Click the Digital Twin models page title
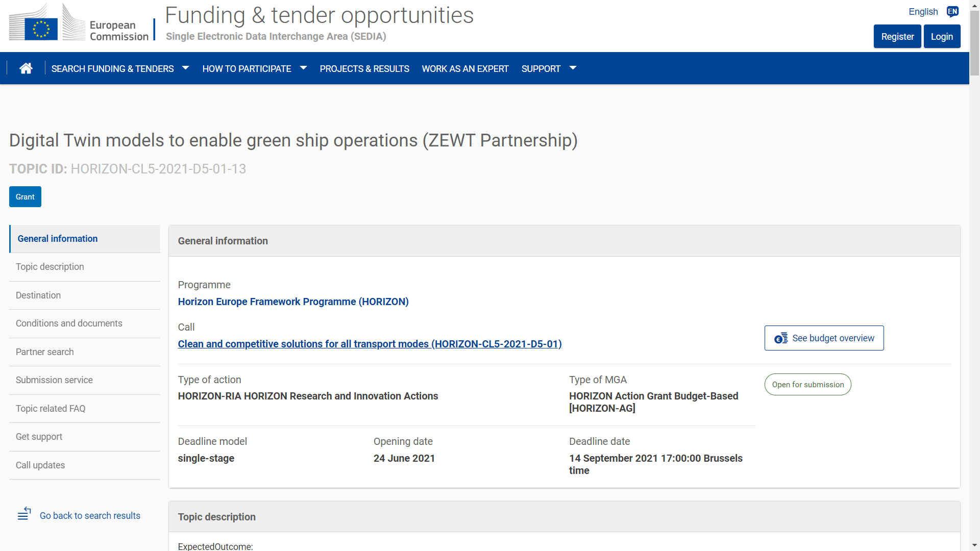Screen dimensions: 980x551 pos(293,140)
